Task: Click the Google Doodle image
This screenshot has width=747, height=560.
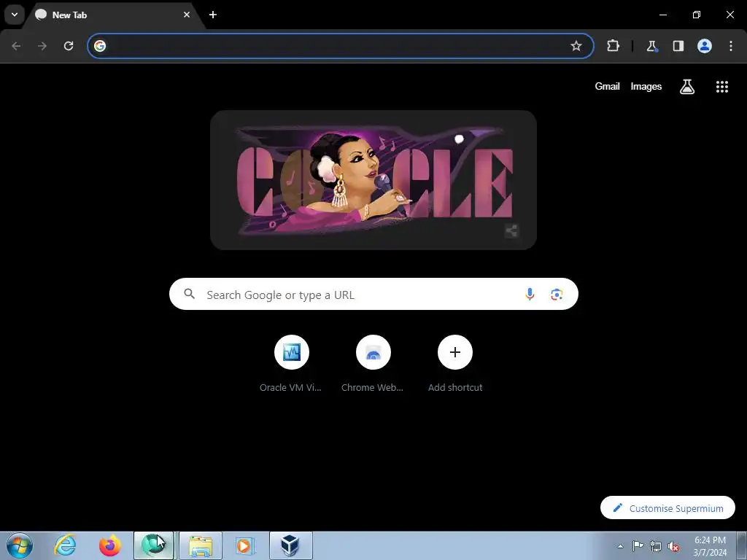Action: pyautogui.click(x=373, y=180)
